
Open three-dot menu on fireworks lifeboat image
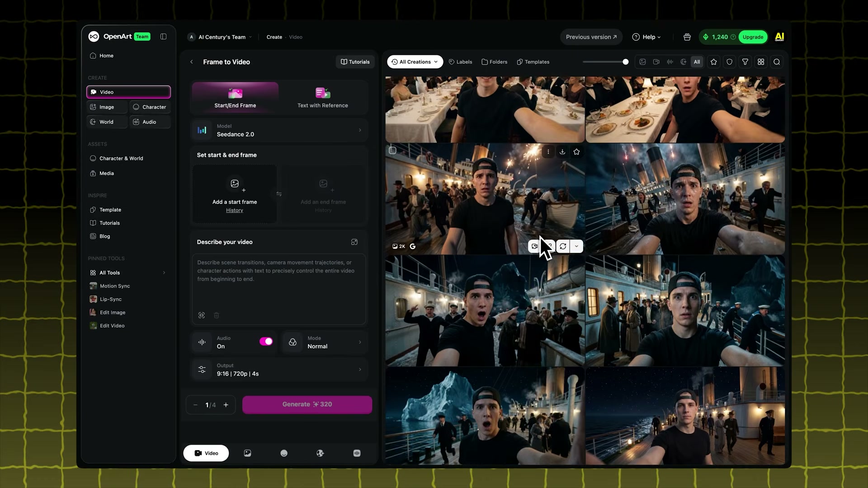(x=548, y=152)
